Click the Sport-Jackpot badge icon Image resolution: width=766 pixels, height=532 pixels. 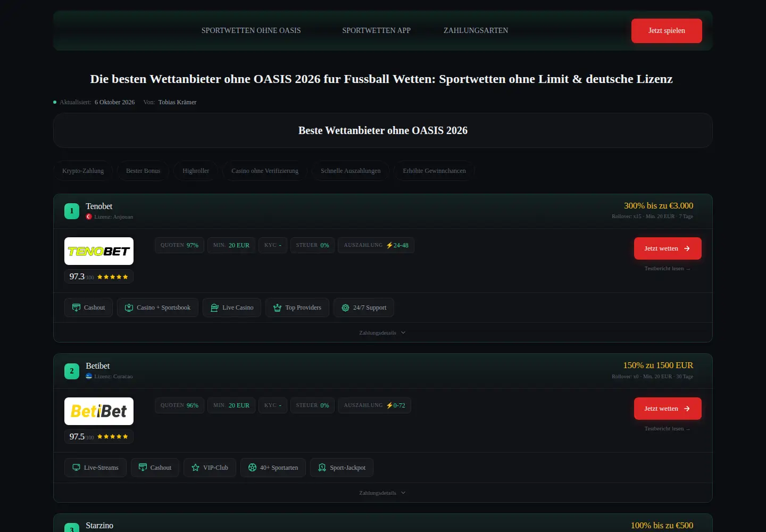coord(322,468)
